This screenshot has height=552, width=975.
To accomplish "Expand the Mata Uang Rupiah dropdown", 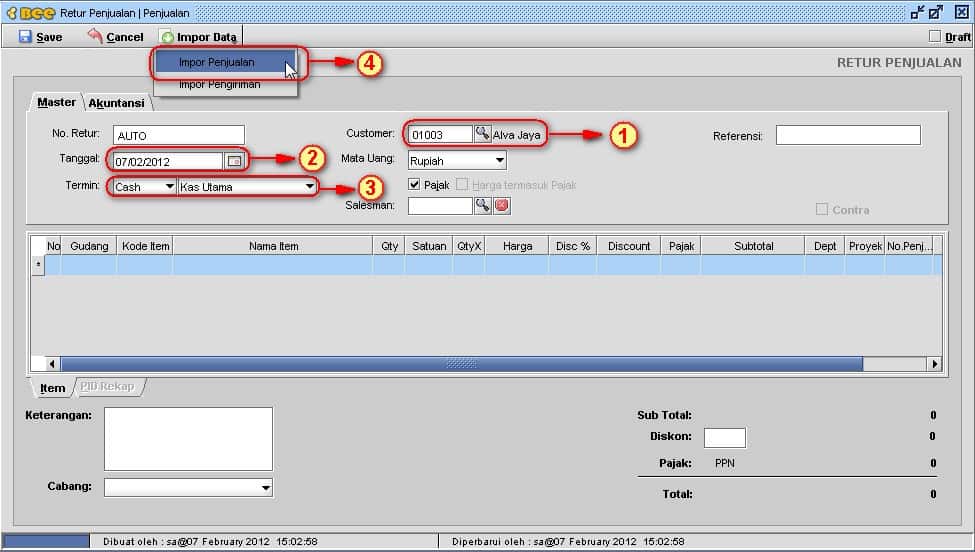I will [x=498, y=160].
